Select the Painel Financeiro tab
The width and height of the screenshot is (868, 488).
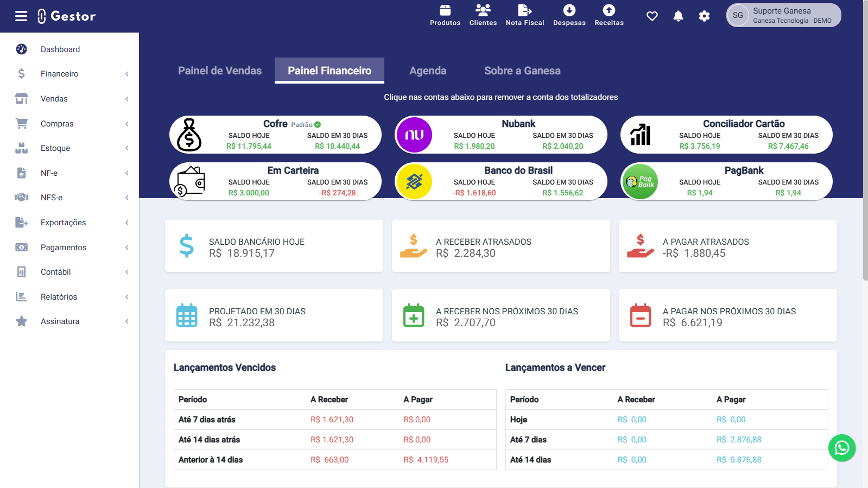[330, 71]
